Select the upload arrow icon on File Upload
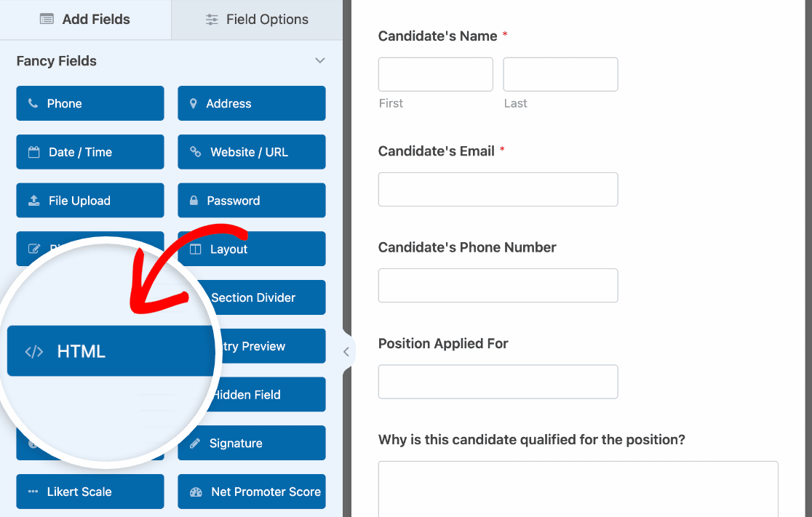 pos(33,200)
